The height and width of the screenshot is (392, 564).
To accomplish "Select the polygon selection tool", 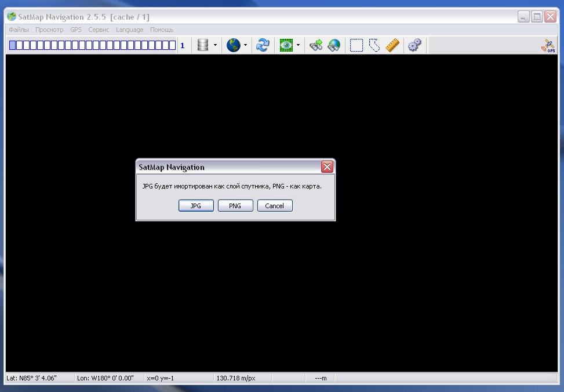I will click(x=374, y=45).
